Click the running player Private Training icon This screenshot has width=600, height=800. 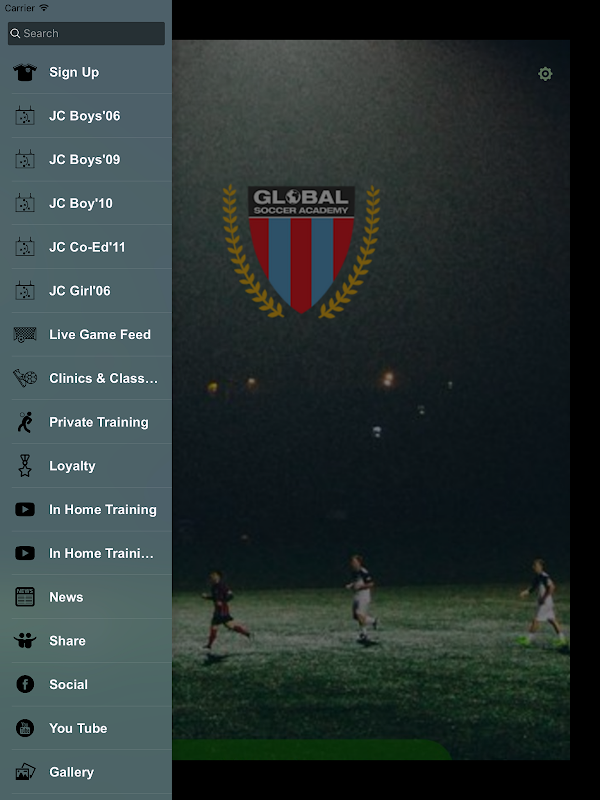pyautogui.click(x=24, y=422)
